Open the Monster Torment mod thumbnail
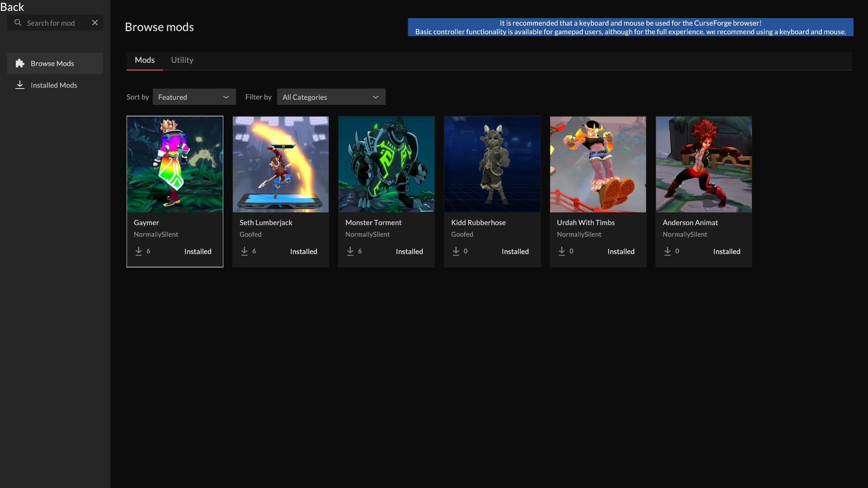 [387, 164]
